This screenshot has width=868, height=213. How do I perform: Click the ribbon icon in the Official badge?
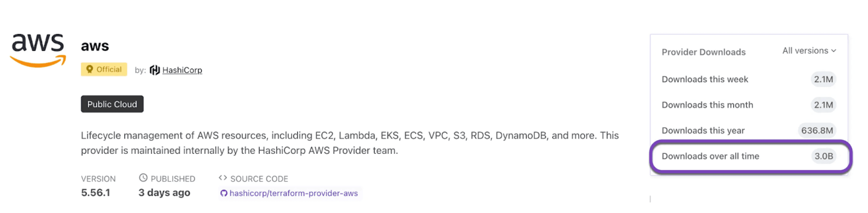point(89,69)
